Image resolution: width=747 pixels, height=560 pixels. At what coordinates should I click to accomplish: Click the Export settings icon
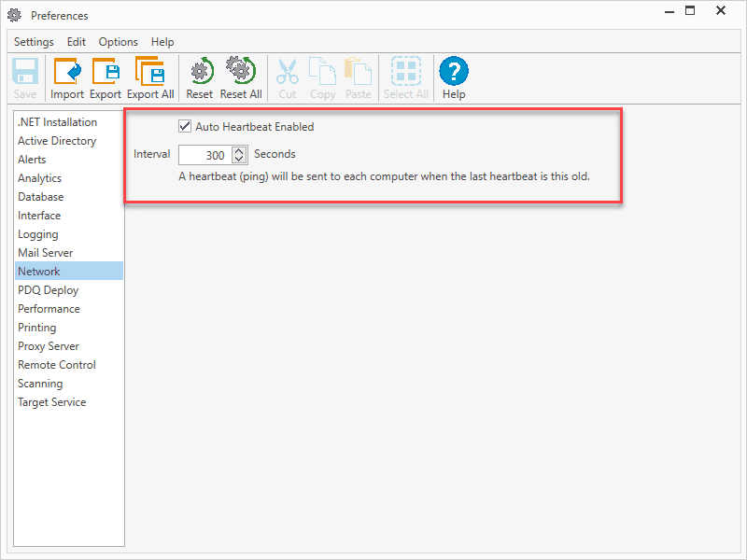click(x=106, y=72)
